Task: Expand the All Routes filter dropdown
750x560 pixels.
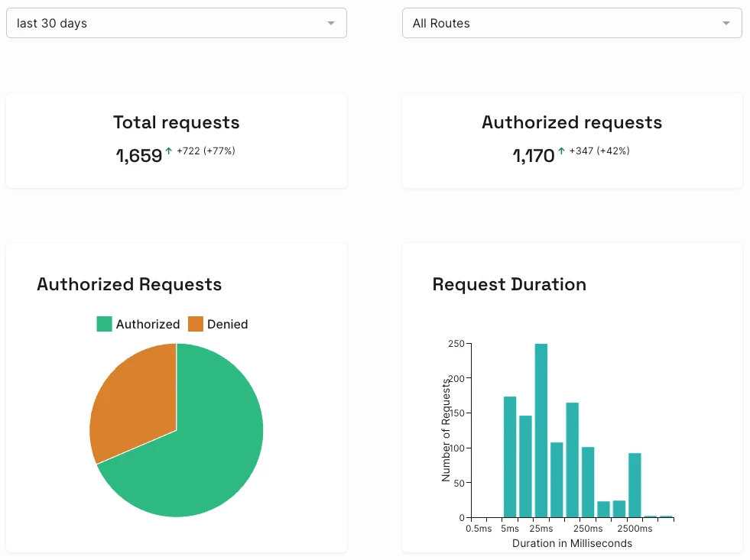Action: 572,23
